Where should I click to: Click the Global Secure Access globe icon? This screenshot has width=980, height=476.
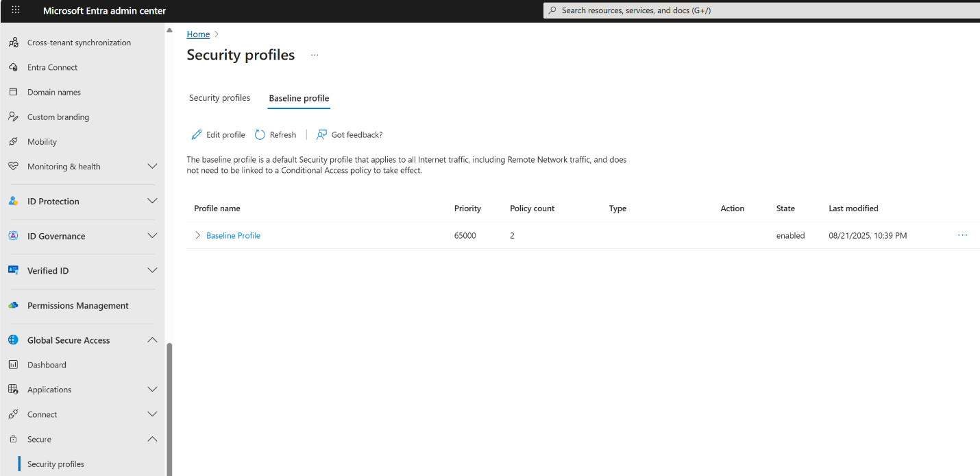13,340
